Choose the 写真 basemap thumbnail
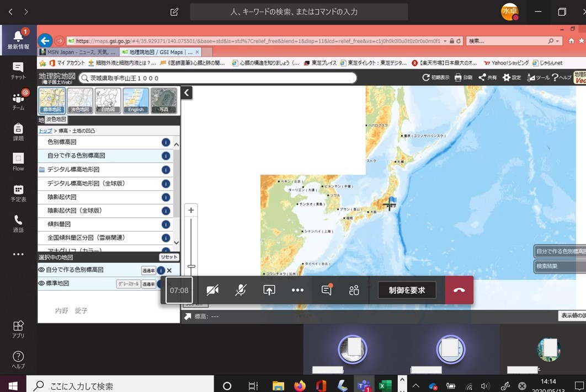The height and width of the screenshot is (392, 586). (164, 100)
